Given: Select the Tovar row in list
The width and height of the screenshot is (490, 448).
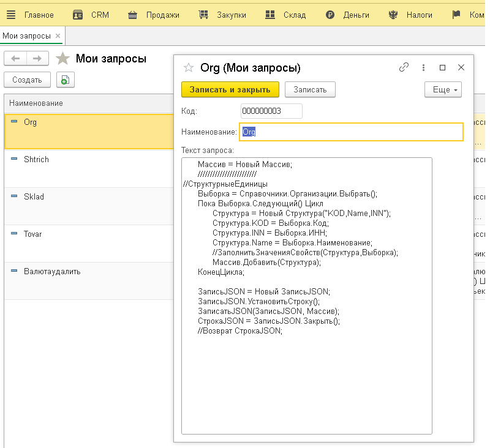Looking at the screenshot, I should point(89,244).
